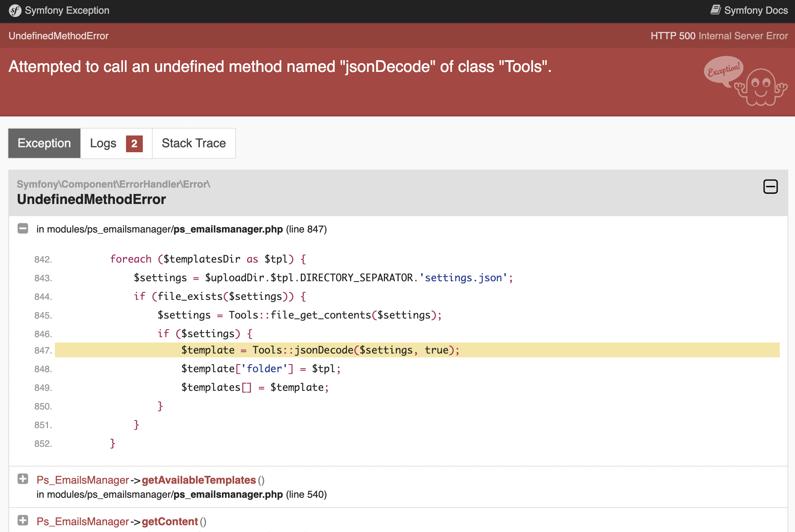The height and width of the screenshot is (532, 795).
Task: Open the Symfony Docs link
Action: (x=755, y=11)
